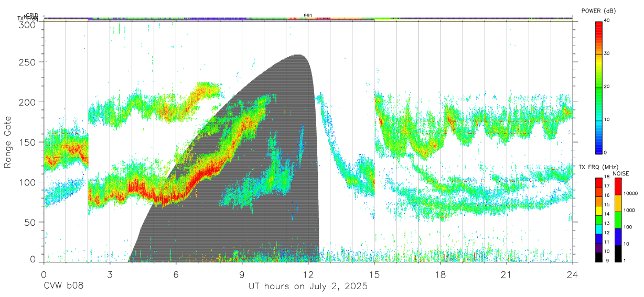Click UT hour tick label 12 on the time axis
644x297 pixels.
click(x=308, y=274)
